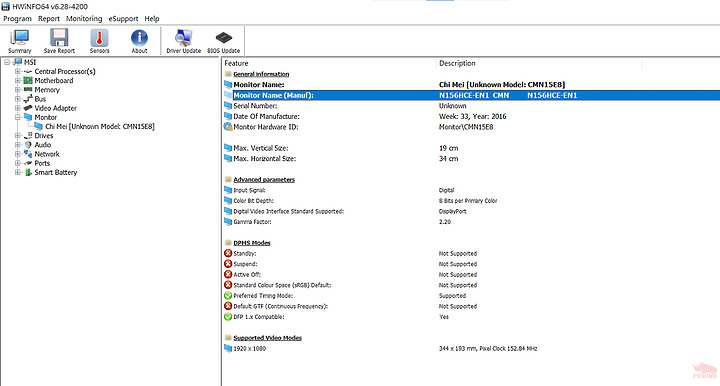Select Smart Battery tree item
720x386 pixels.
56,172
